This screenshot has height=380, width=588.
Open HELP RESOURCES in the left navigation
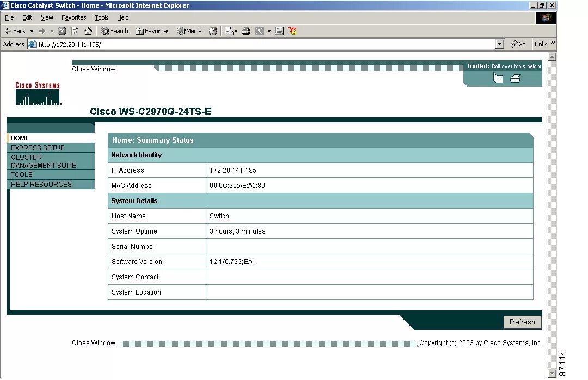click(x=52, y=184)
